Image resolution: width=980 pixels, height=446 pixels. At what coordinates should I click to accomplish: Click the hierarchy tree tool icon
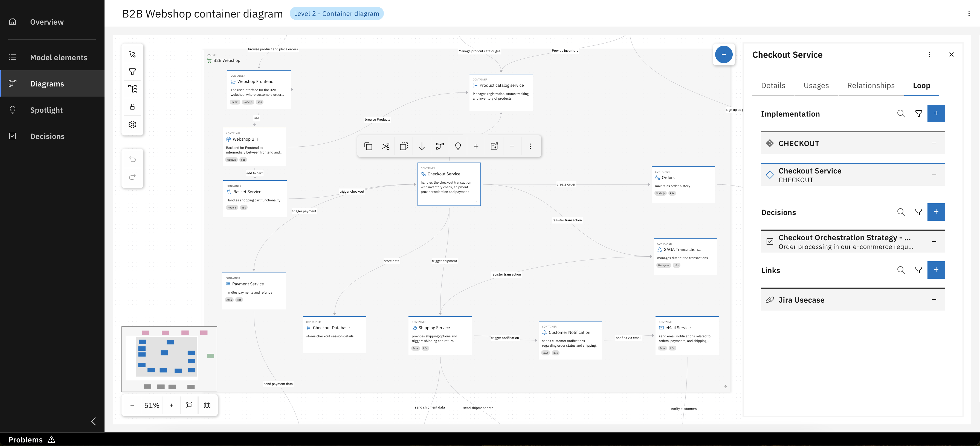tap(132, 89)
